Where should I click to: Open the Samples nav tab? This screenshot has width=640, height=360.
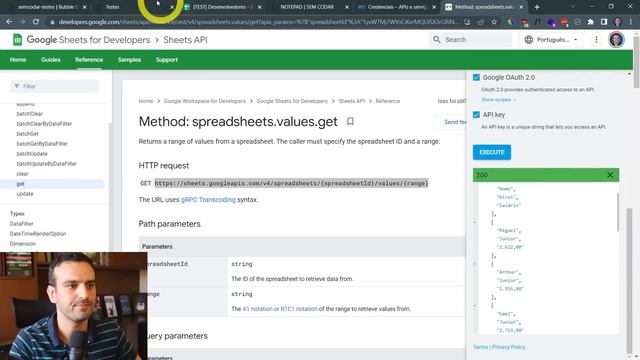[129, 60]
